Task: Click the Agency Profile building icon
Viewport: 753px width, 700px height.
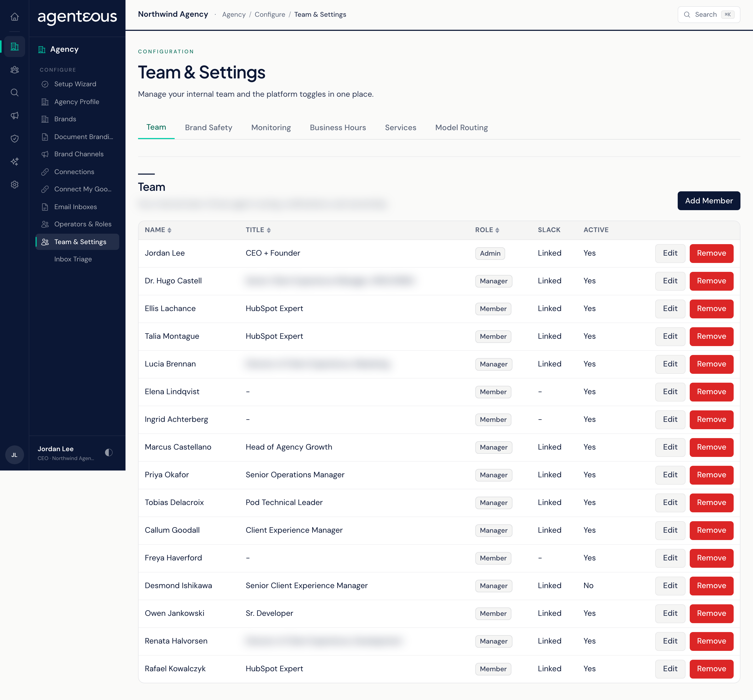Action: point(45,102)
